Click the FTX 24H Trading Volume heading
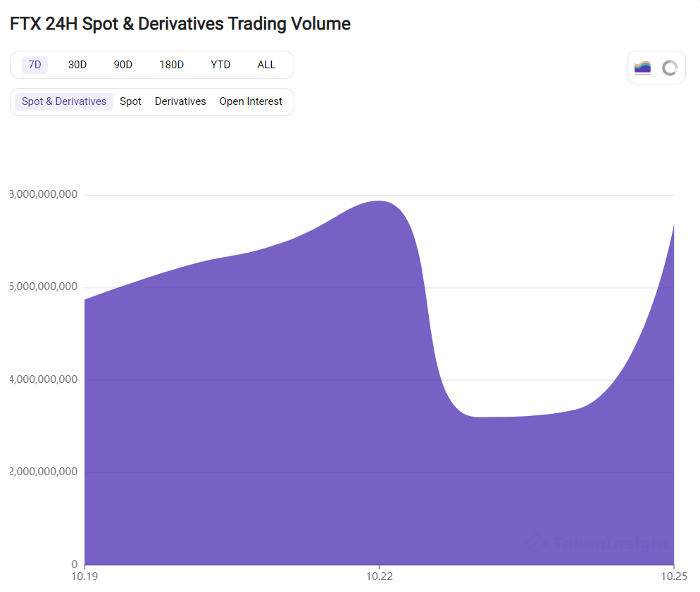Screen dimensions: 700x592 pyautogui.click(x=180, y=24)
